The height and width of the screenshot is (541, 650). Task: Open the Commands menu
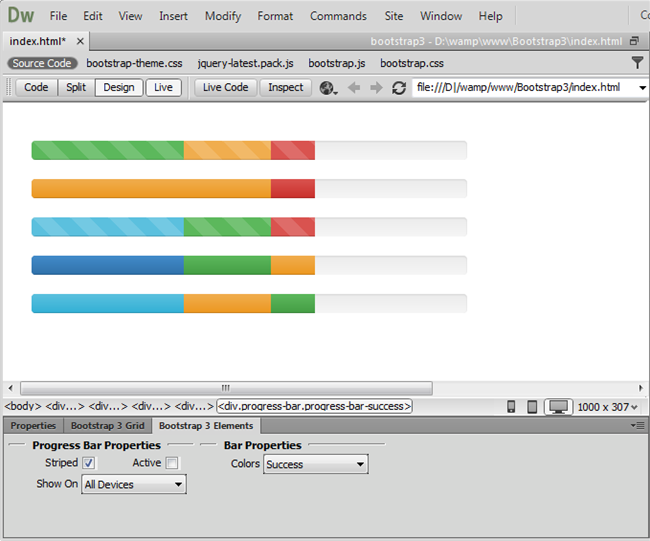[x=338, y=16]
